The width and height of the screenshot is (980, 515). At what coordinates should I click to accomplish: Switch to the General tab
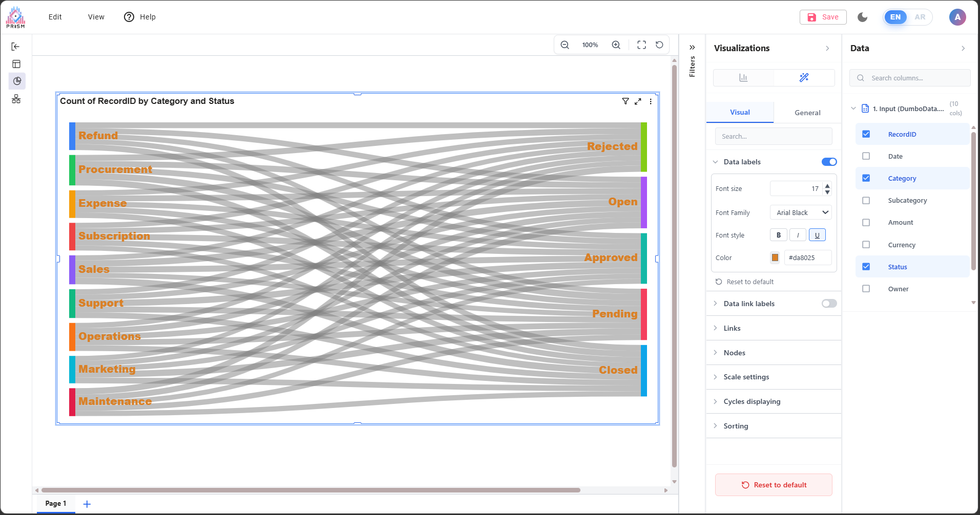tap(807, 113)
